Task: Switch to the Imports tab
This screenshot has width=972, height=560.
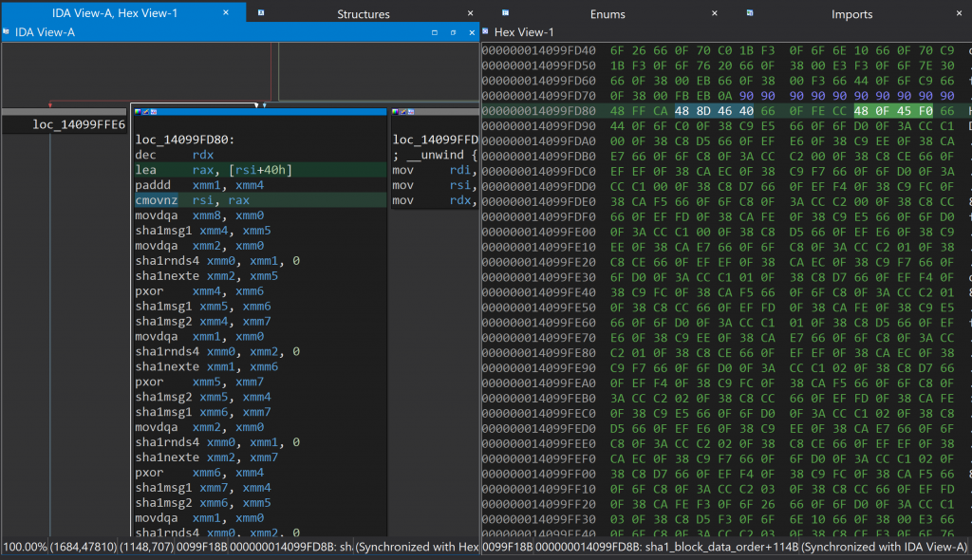Action: pyautogui.click(x=851, y=13)
